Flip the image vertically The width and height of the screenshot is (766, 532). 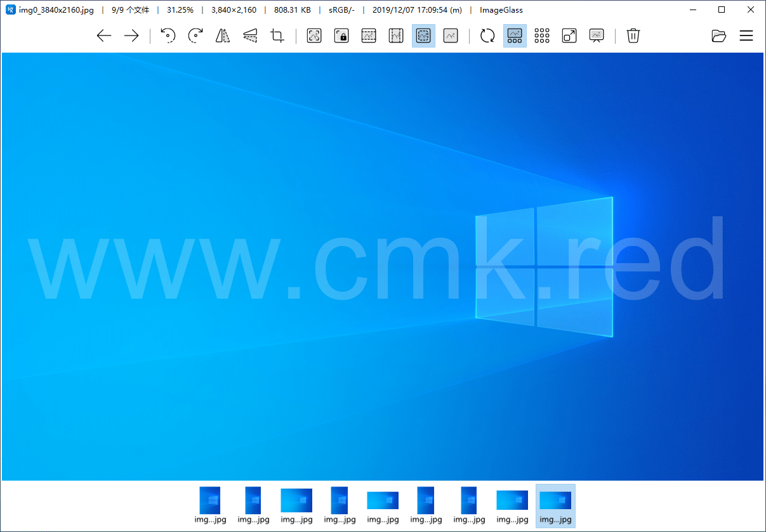pyautogui.click(x=250, y=36)
